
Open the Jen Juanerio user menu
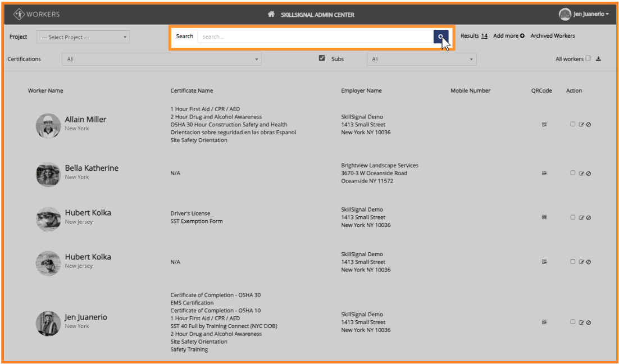590,14
